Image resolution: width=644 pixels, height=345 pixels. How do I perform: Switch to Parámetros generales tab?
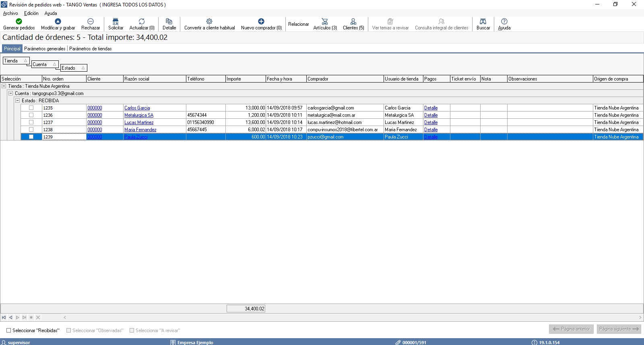coord(45,49)
